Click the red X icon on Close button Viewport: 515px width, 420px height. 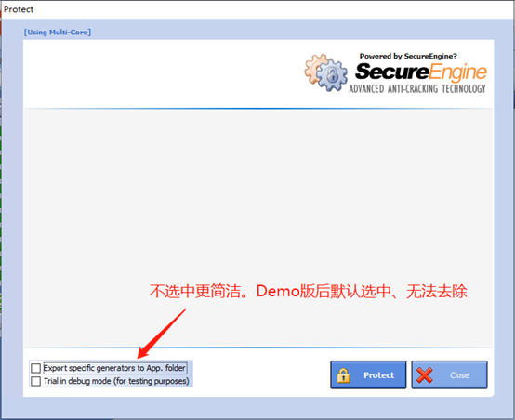pyautogui.click(x=424, y=375)
